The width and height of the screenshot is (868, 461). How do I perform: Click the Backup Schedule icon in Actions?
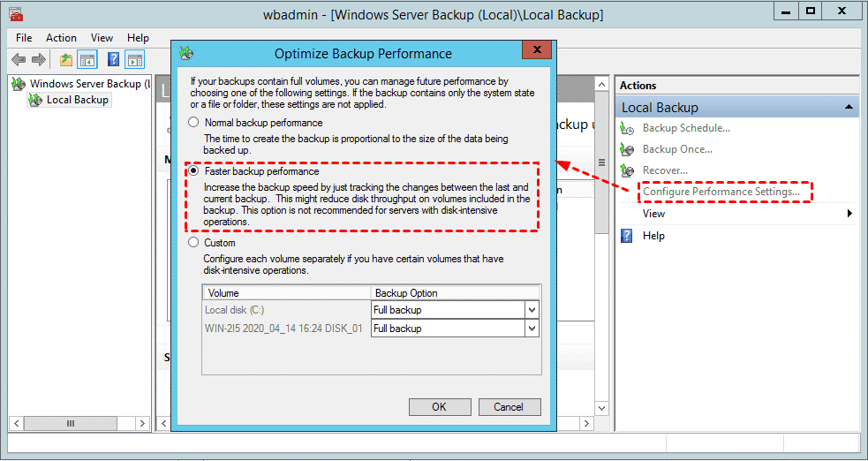coord(627,128)
